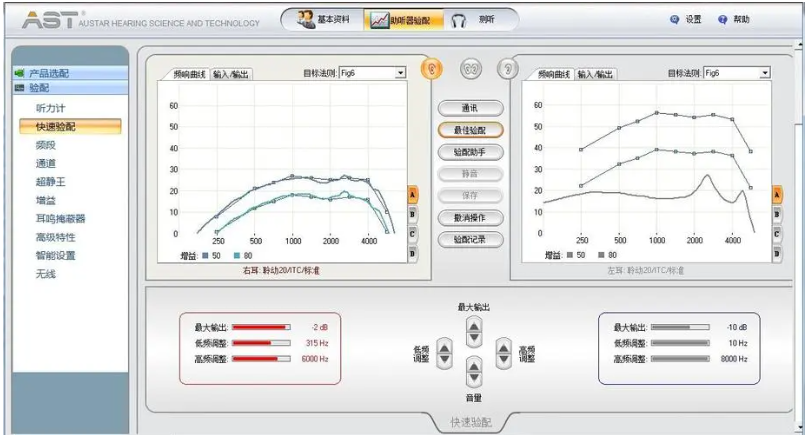Select the right ear orange icon

click(x=432, y=68)
